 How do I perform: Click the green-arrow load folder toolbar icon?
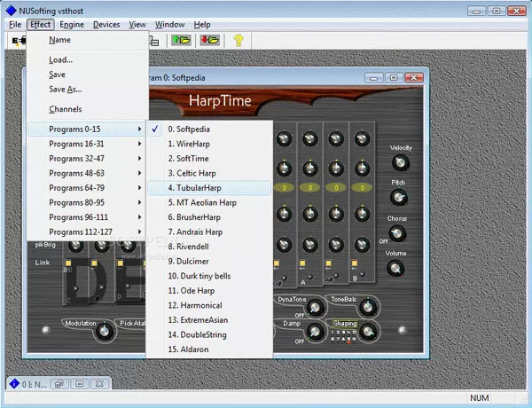[x=182, y=41]
